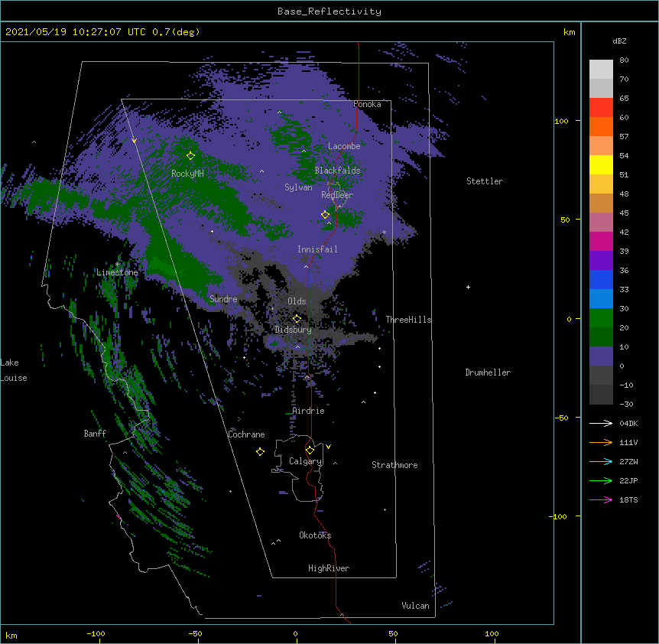
Task: Click the Olds town label
Action: click(297, 301)
